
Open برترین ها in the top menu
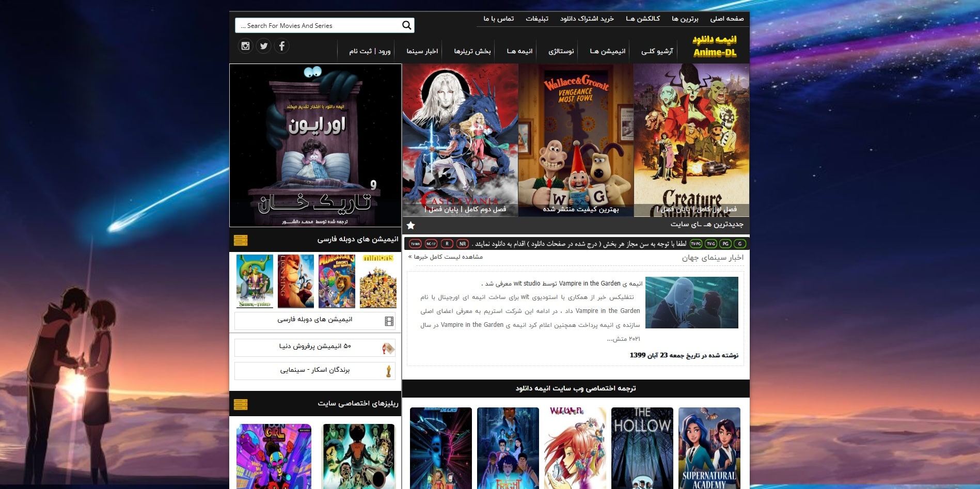pos(685,19)
